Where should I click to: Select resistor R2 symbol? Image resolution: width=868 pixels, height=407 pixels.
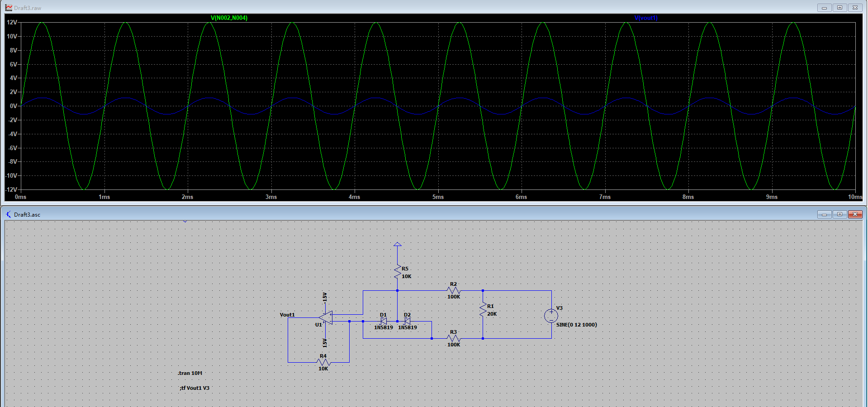pyautogui.click(x=453, y=290)
